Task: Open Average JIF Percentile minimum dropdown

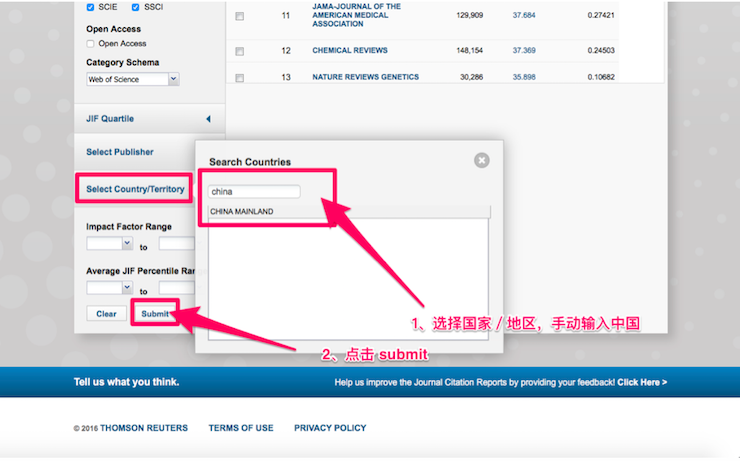Action: click(109, 288)
